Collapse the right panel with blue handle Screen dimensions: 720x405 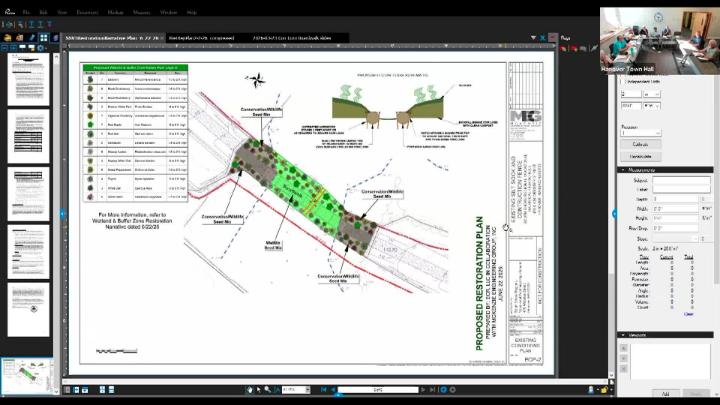click(614, 214)
